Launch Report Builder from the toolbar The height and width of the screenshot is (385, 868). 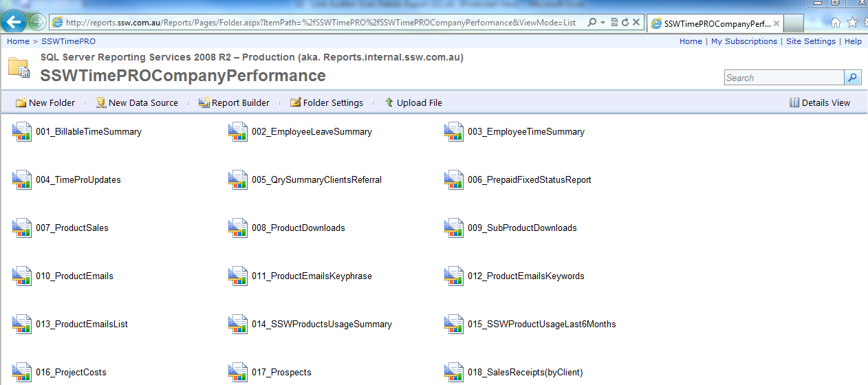pyautogui.click(x=234, y=102)
